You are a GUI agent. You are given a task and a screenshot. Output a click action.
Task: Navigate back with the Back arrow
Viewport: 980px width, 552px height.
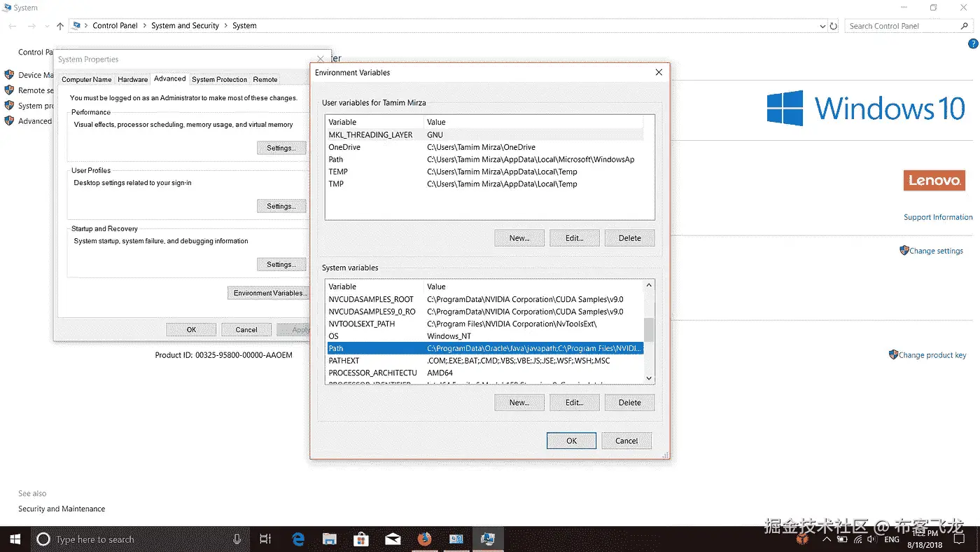13,26
